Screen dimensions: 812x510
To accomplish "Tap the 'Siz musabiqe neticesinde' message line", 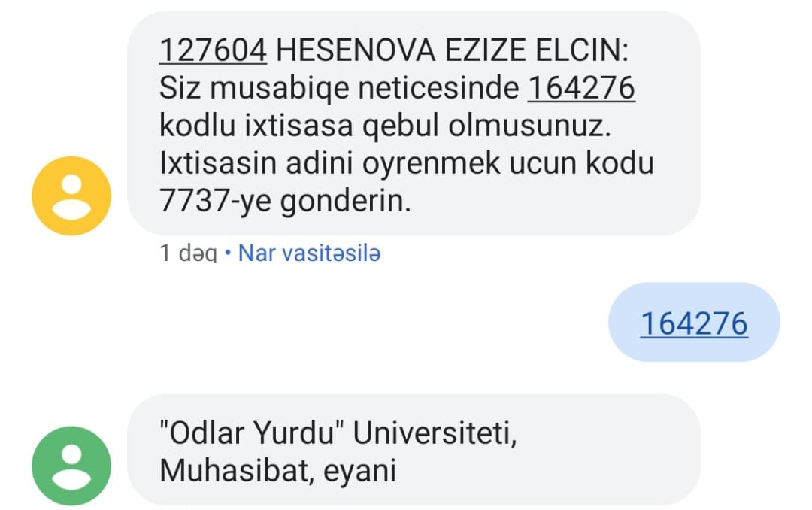I will pyautogui.click(x=338, y=88).
